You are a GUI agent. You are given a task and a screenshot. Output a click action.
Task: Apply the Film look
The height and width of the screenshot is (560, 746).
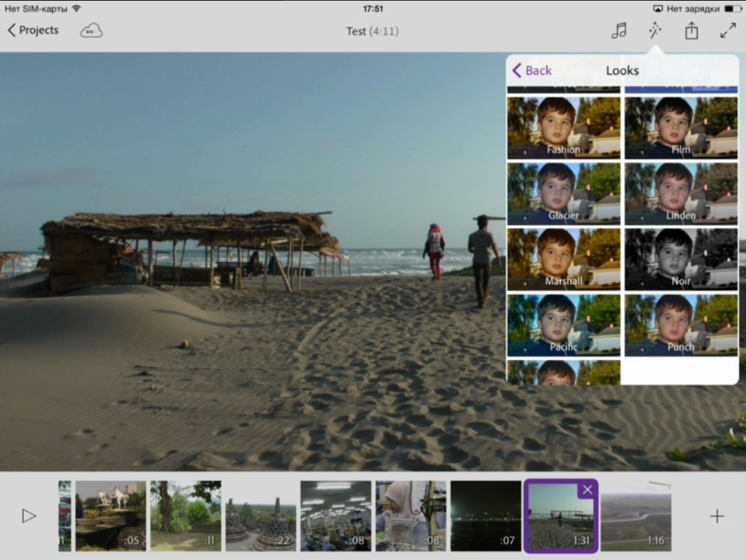pyautogui.click(x=681, y=128)
